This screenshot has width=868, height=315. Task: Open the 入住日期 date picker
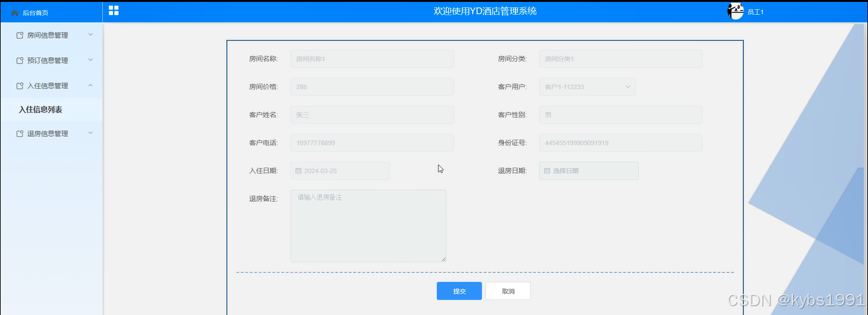tap(340, 171)
